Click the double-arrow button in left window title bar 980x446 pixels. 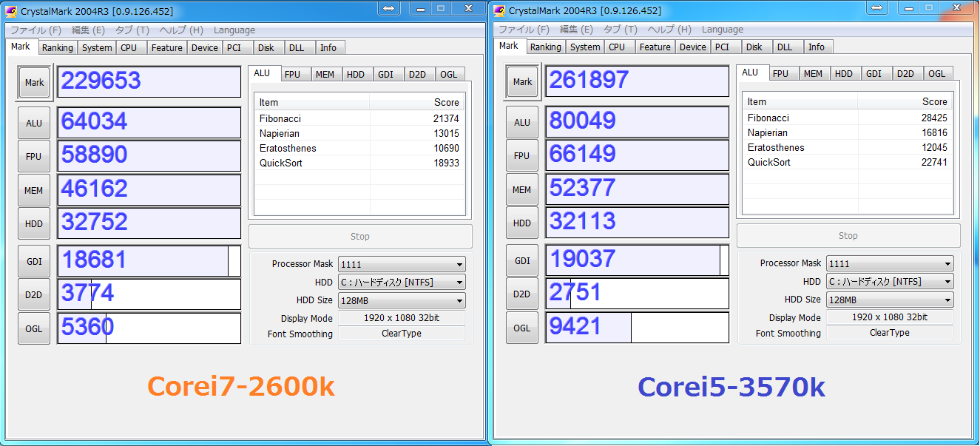tap(389, 8)
